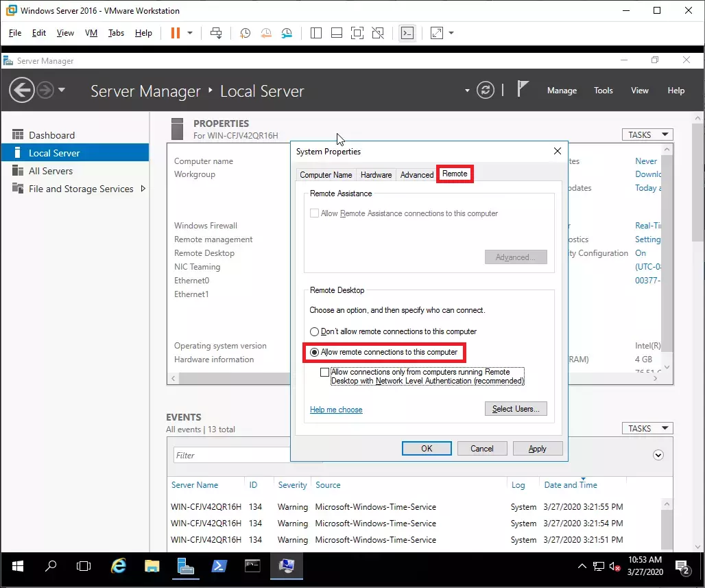Open stretch guest options dropdown arrow
Screen dimensions: 705x588
point(451,33)
